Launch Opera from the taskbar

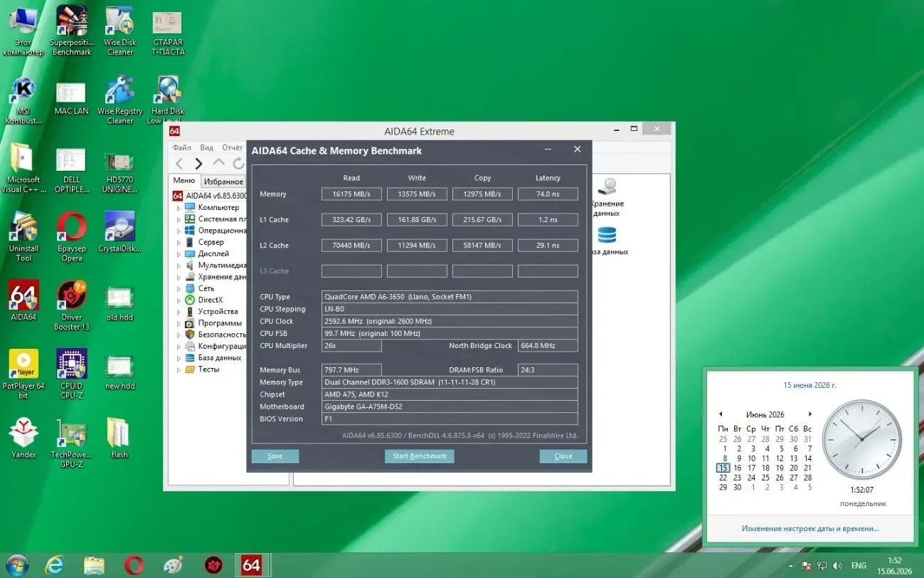(x=134, y=565)
